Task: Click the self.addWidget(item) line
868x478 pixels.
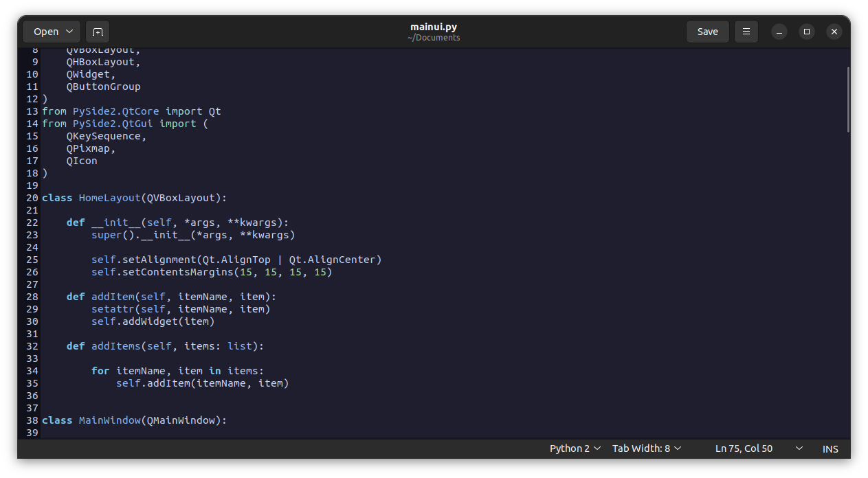Action: coord(153,321)
